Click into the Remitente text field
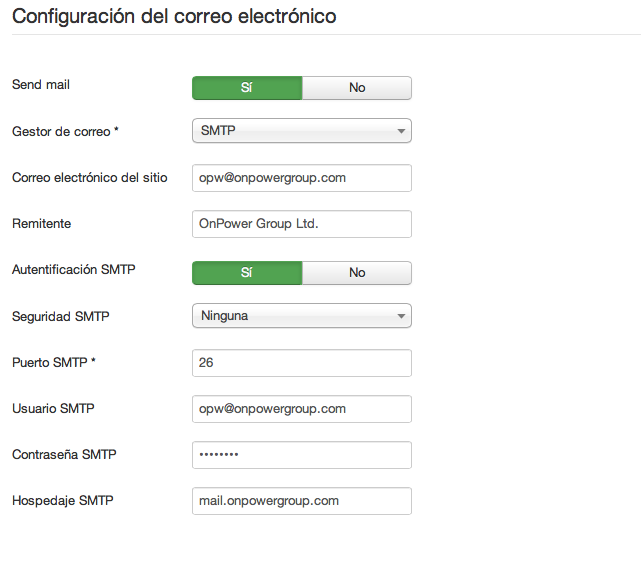The image size is (641, 572). [302, 224]
